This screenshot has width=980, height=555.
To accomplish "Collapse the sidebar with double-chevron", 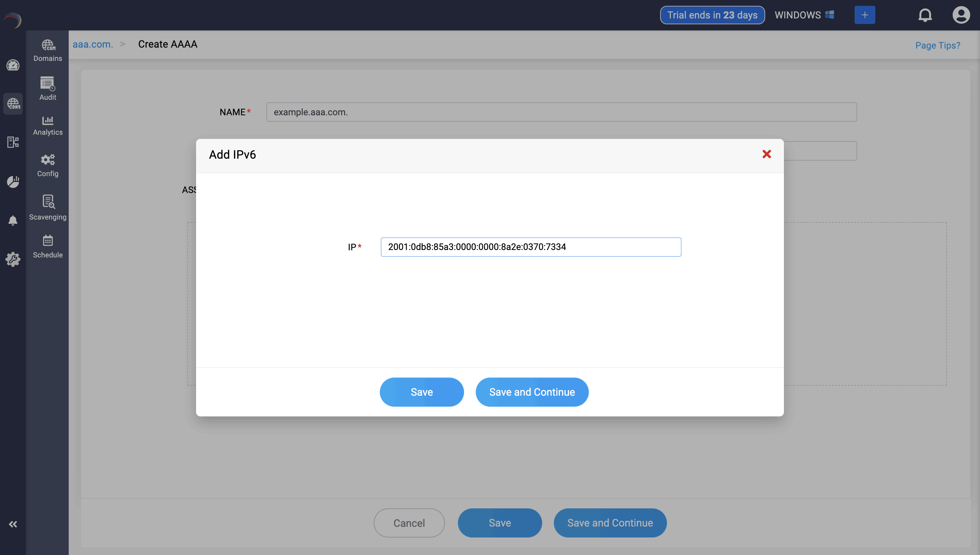I will [13, 524].
